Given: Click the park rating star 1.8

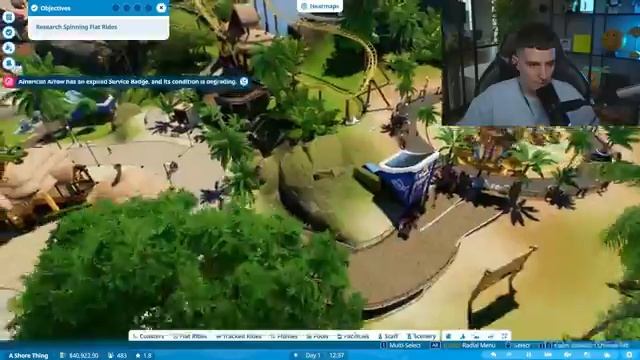Looking at the screenshot, I should (144, 356).
